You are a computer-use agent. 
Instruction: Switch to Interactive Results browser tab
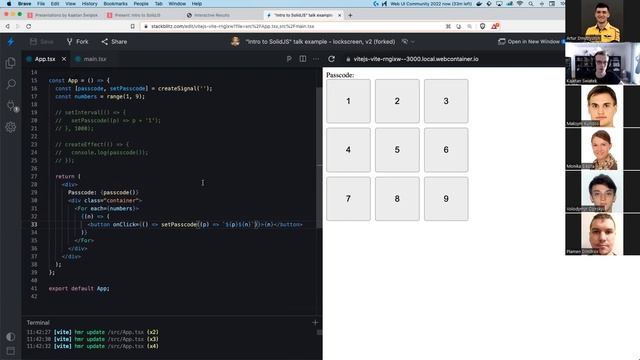(211, 15)
